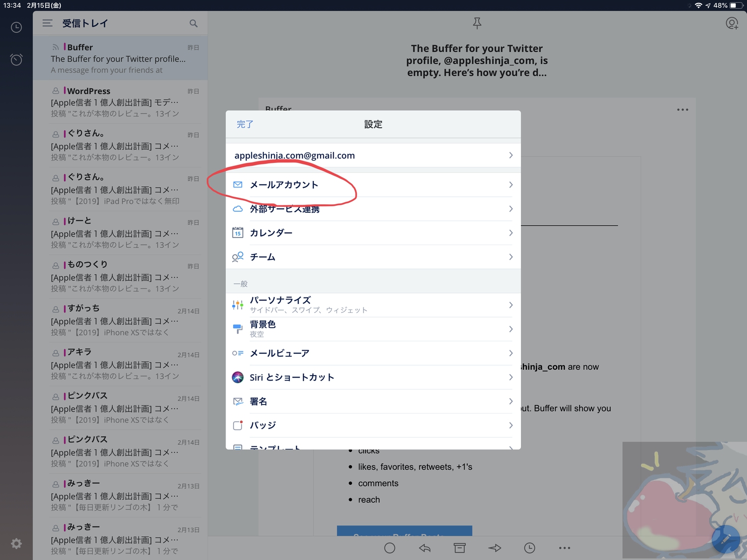Open the clock history icon in sidebar
Screen dimensions: 747x560
click(16, 27)
